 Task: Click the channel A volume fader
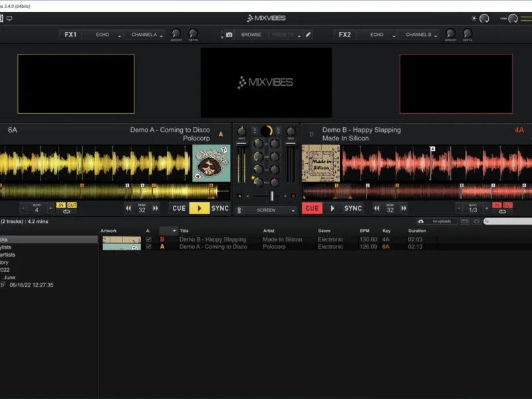coord(241,144)
